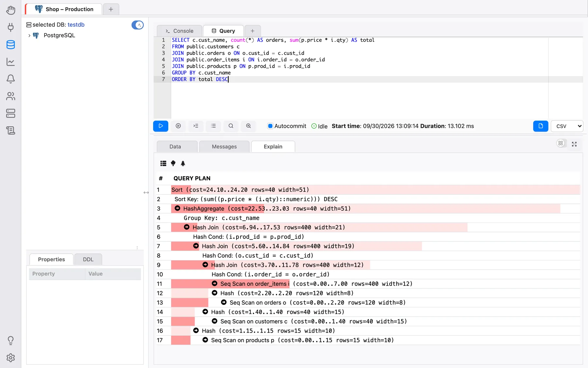The image size is (588, 368).
Task: Click the testdb database link
Action: [76, 25]
